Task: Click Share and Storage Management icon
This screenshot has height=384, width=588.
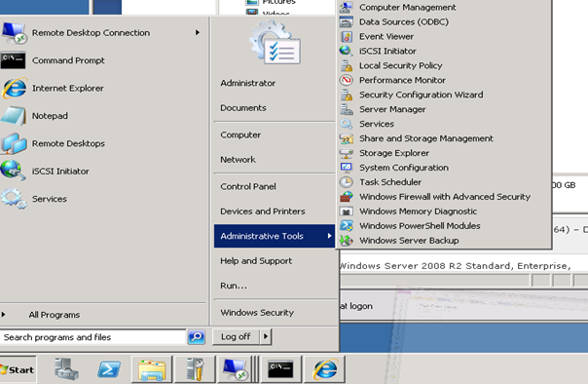Action: [347, 138]
